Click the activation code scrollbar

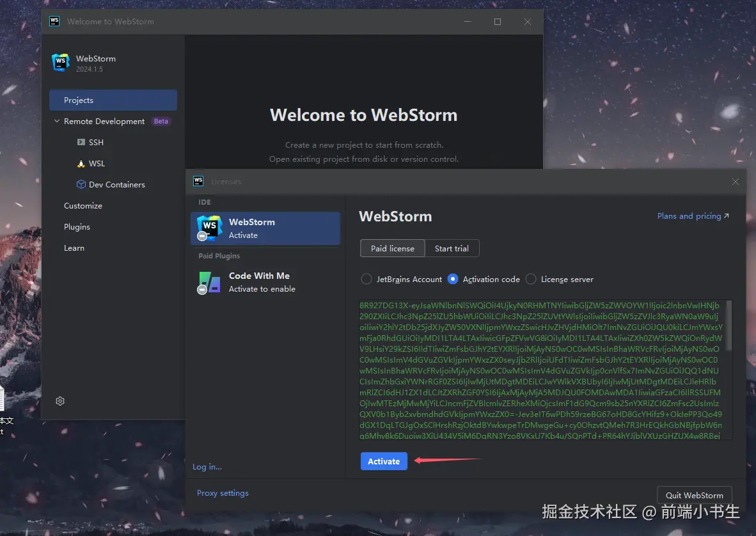point(729,326)
